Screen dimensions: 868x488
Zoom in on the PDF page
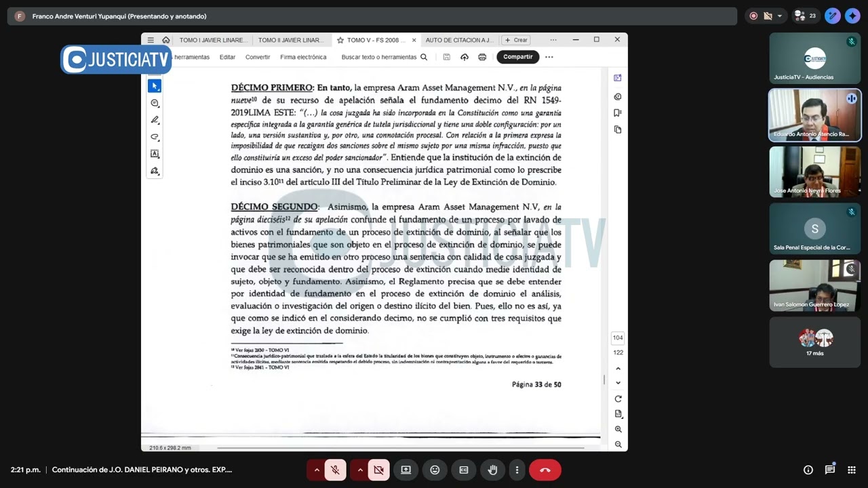point(618,429)
